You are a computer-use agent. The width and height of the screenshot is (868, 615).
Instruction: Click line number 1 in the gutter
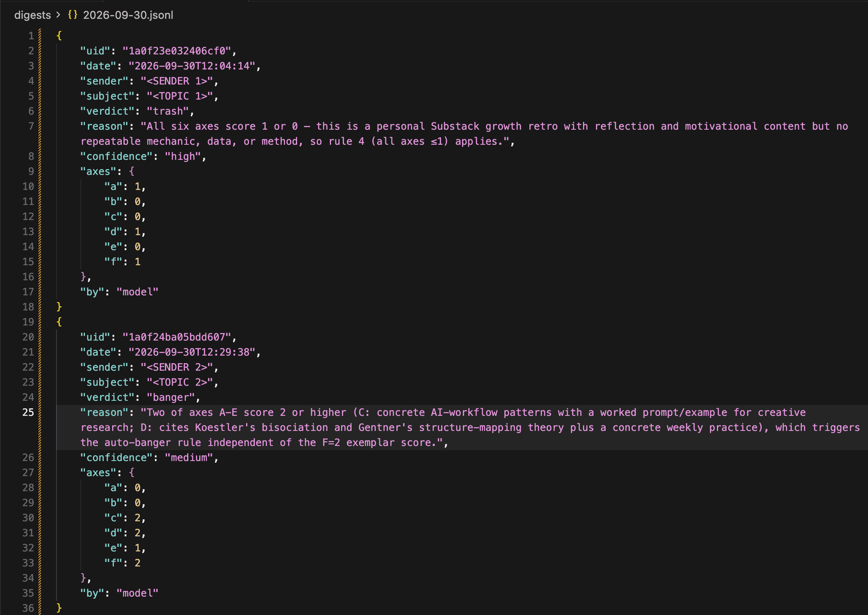coord(31,36)
